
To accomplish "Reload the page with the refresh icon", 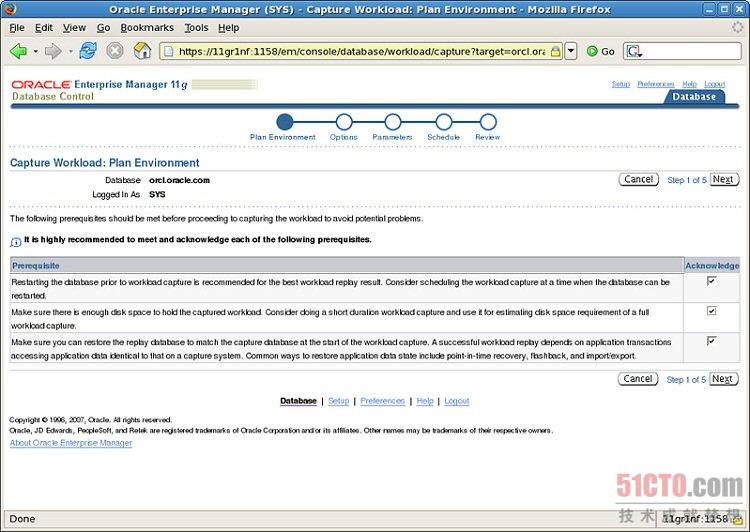I will [88, 51].
